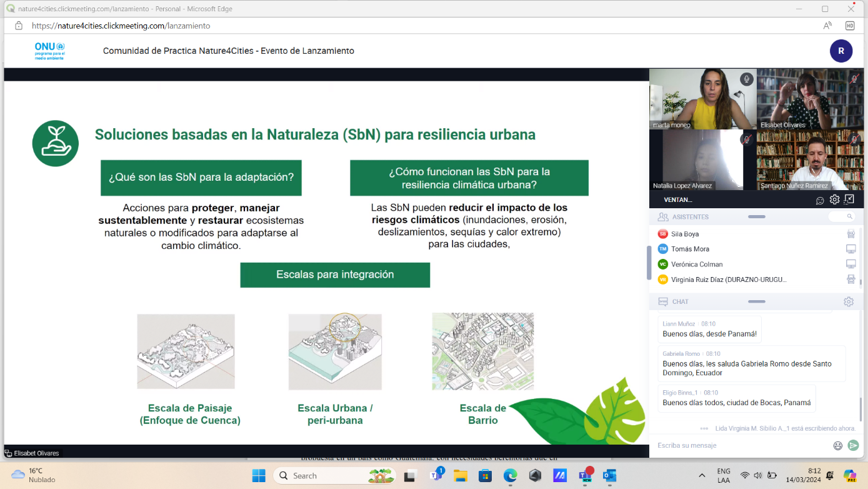Click Verónica Colman's desktop monitor icon
This screenshot has width=868, height=489.
(x=851, y=264)
